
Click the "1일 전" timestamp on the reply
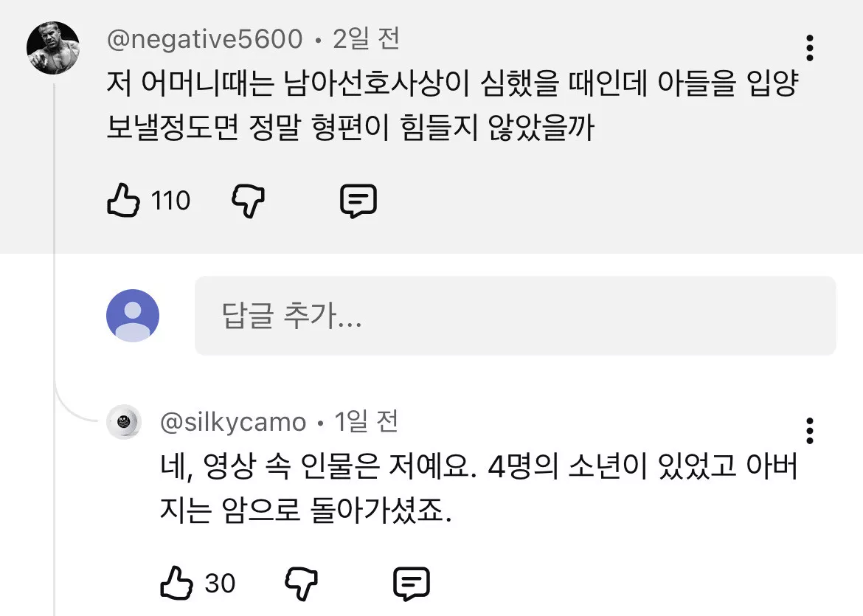367,423
